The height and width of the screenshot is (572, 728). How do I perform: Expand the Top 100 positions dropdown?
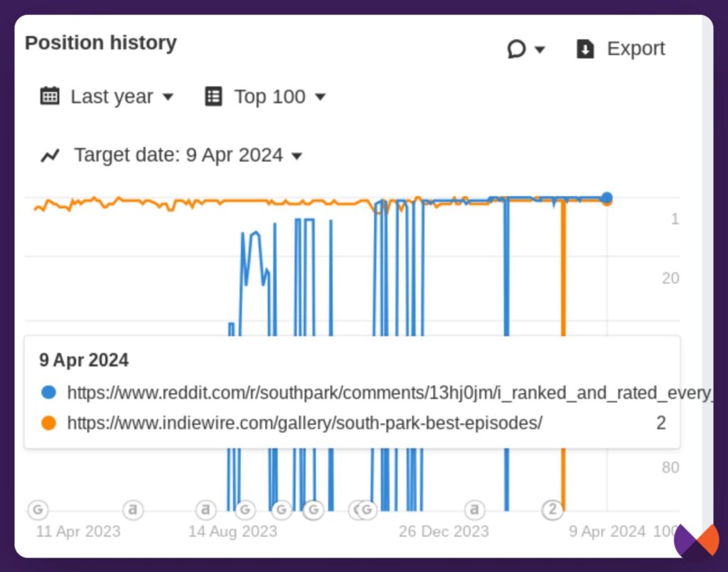(x=270, y=97)
